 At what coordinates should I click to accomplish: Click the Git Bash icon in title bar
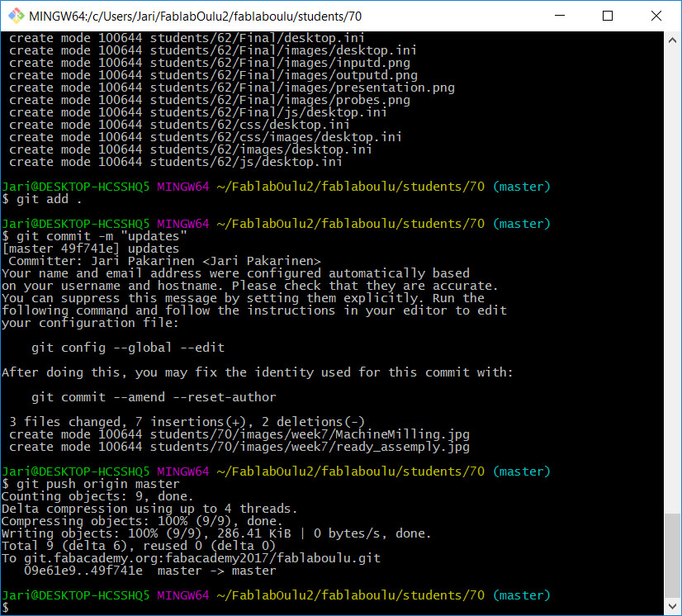point(17,16)
